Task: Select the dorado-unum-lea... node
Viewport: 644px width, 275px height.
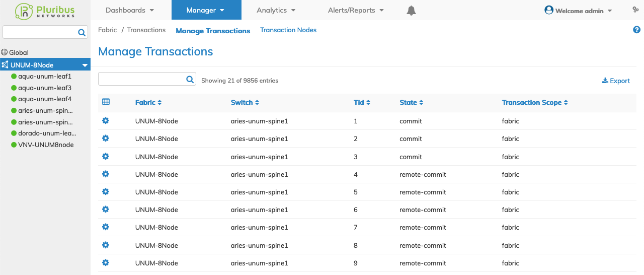Action: (x=47, y=133)
